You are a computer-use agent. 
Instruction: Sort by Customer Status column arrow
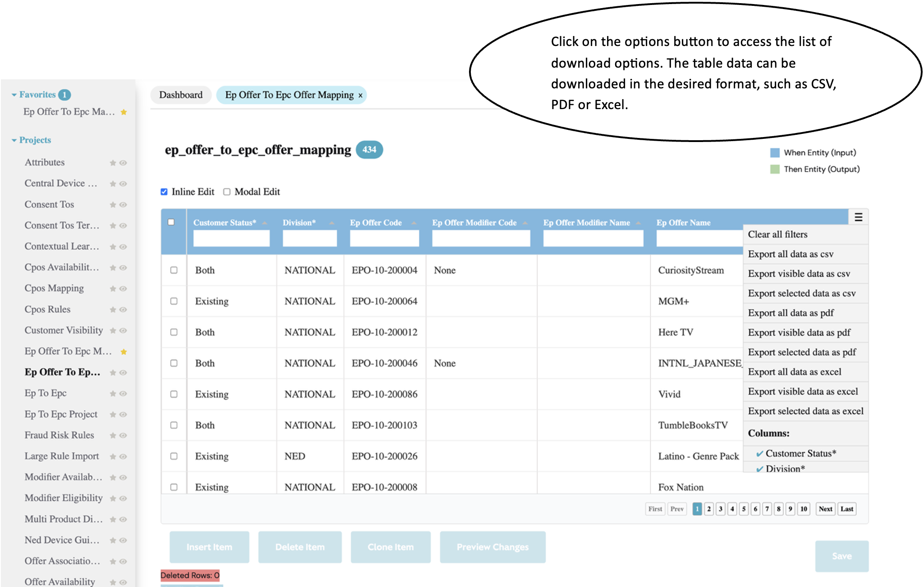[264, 223]
